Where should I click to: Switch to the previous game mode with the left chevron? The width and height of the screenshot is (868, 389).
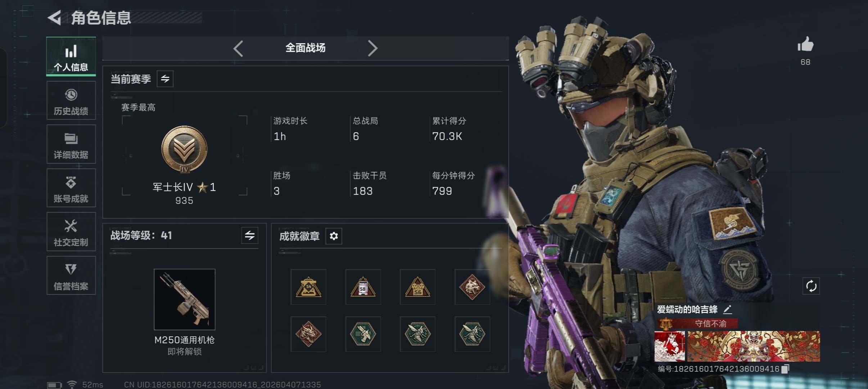[238, 48]
